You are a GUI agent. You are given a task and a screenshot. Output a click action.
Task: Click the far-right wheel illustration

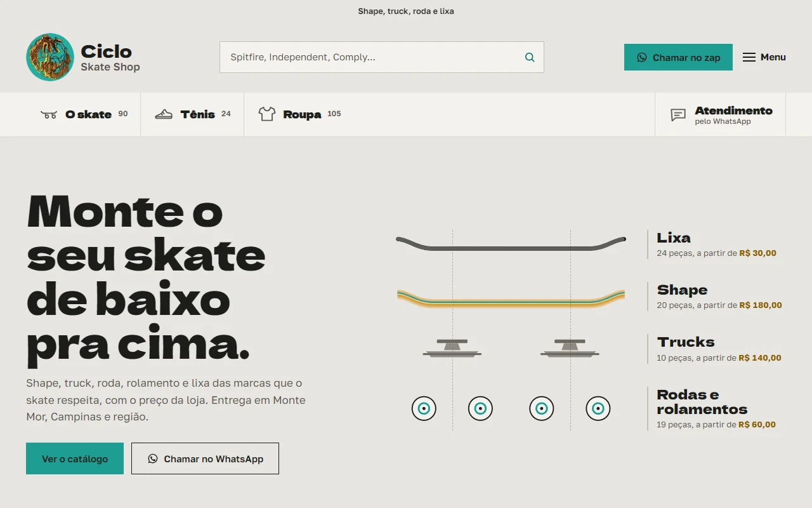[598, 408]
